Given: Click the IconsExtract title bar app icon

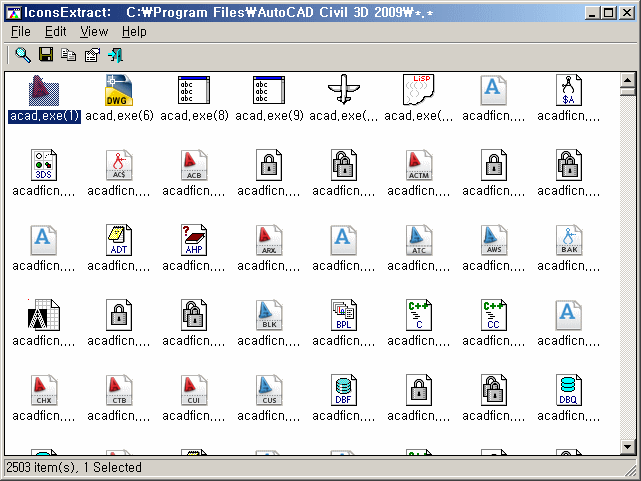Looking at the screenshot, I should [13, 13].
